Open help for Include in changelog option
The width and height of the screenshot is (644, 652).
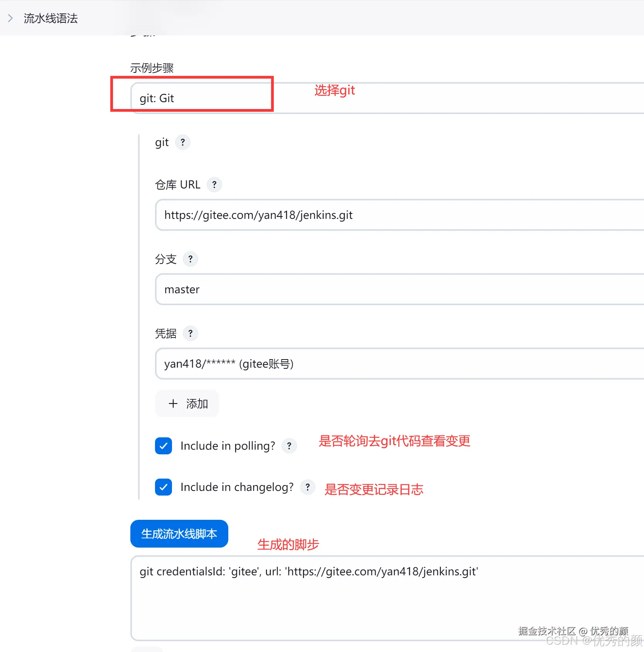coord(307,487)
